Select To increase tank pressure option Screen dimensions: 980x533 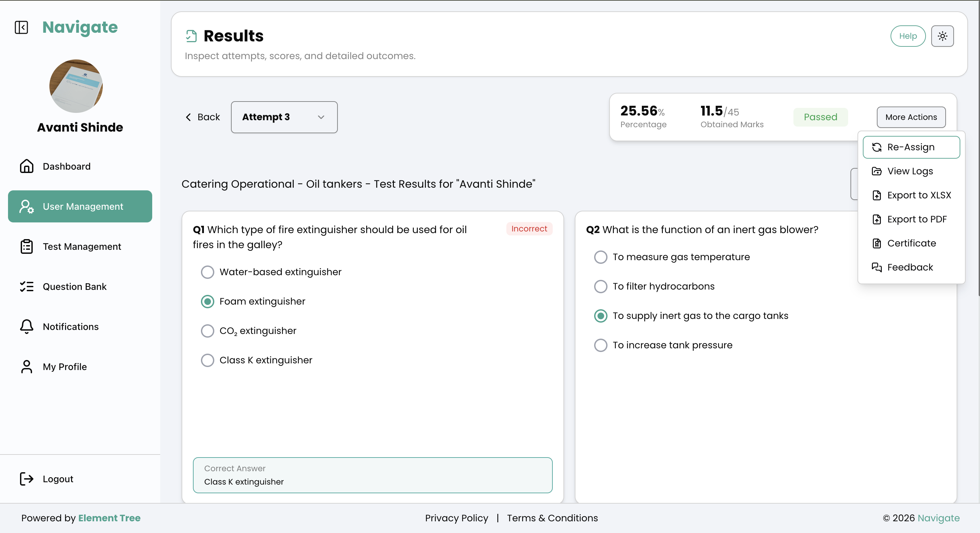(x=601, y=345)
